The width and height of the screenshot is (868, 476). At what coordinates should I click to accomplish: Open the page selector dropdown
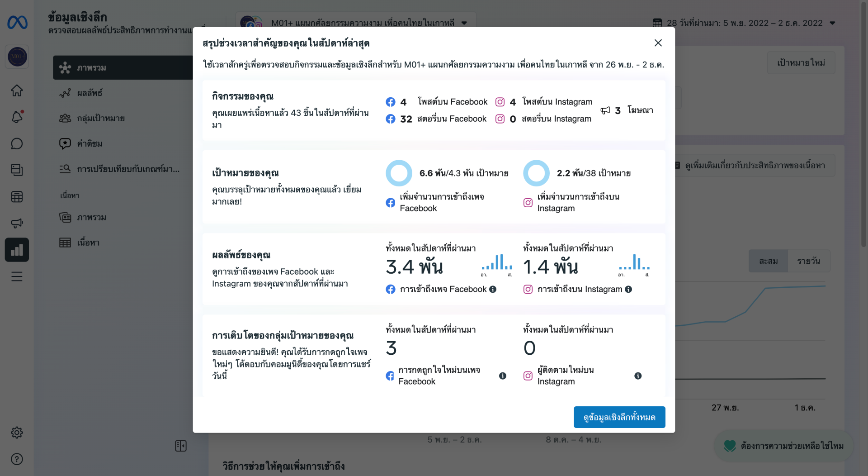tap(356, 22)
